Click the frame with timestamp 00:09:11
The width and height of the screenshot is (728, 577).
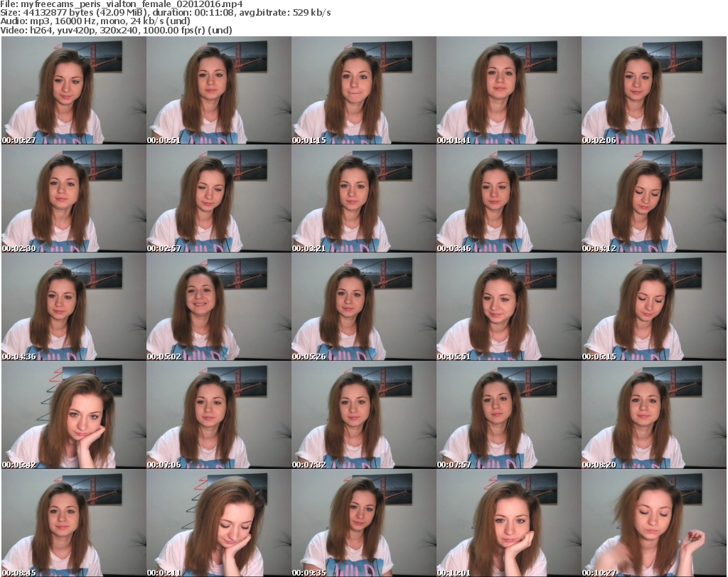[219, 523]
